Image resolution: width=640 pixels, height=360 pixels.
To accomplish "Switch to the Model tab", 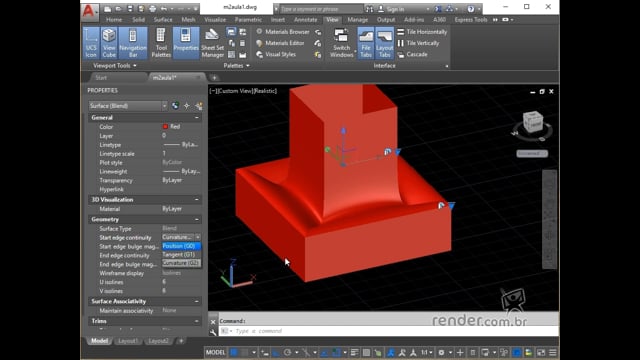I will click(99, 341).
